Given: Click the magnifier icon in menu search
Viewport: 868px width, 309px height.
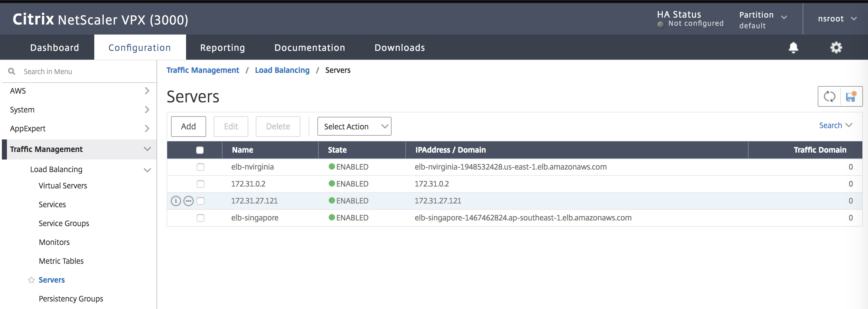Looking at the screenshot, I should point(12,71).
